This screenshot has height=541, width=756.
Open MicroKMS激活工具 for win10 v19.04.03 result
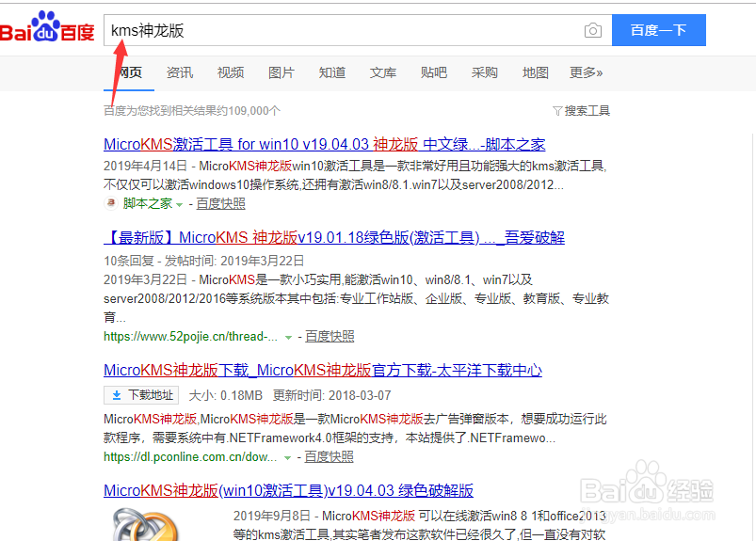pyautogui.click(x=325, y=145)
